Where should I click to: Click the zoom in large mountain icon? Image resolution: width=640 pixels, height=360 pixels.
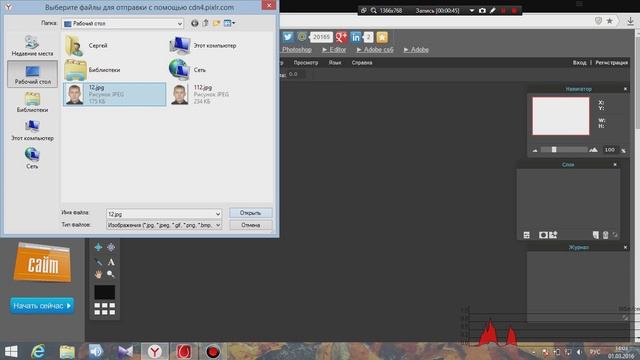click(x=593, y=150)
